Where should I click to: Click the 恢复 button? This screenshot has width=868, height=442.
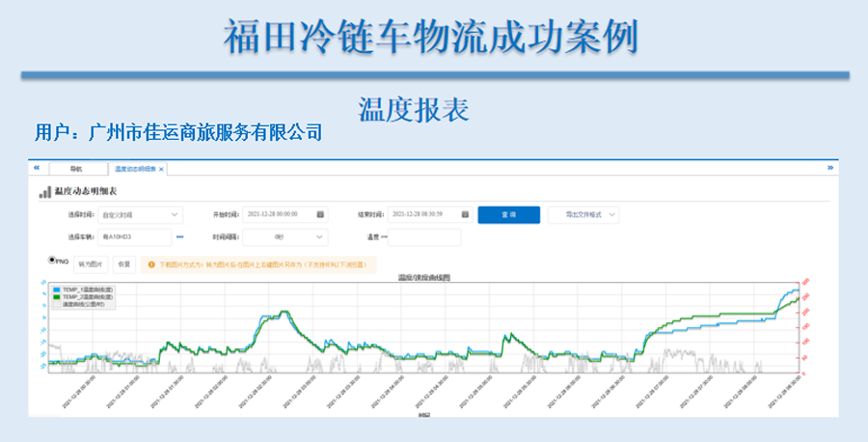(124, 264)
